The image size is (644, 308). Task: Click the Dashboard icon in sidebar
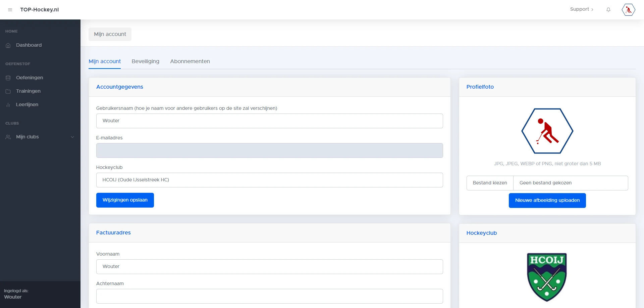[8, 45]
